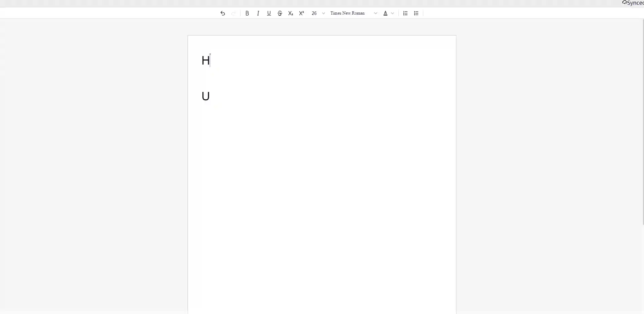Apply superscript formatting
The image size is (644, 314).
301,13
